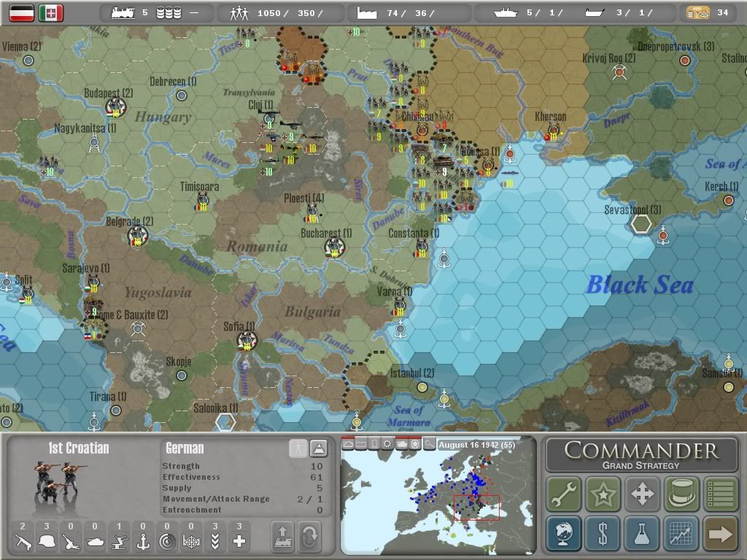Click the four-arrow move button
747x560 pixels.
642,494
